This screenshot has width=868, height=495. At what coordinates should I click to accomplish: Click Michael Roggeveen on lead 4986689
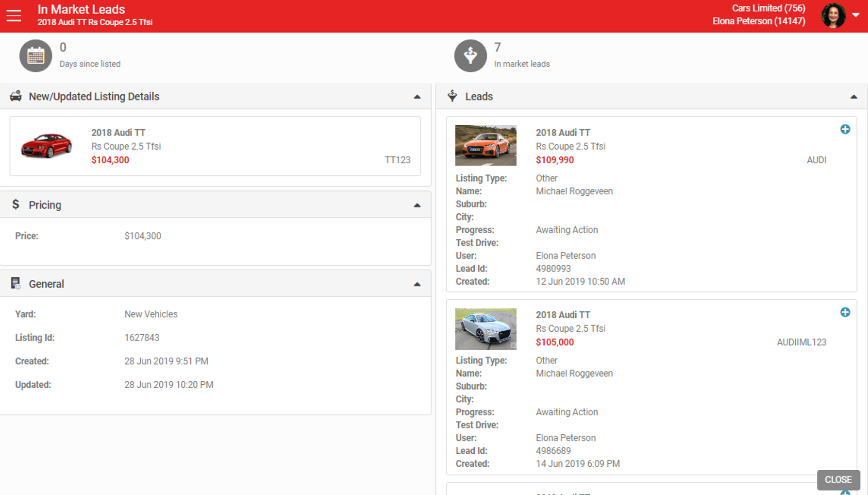point(574,374)
